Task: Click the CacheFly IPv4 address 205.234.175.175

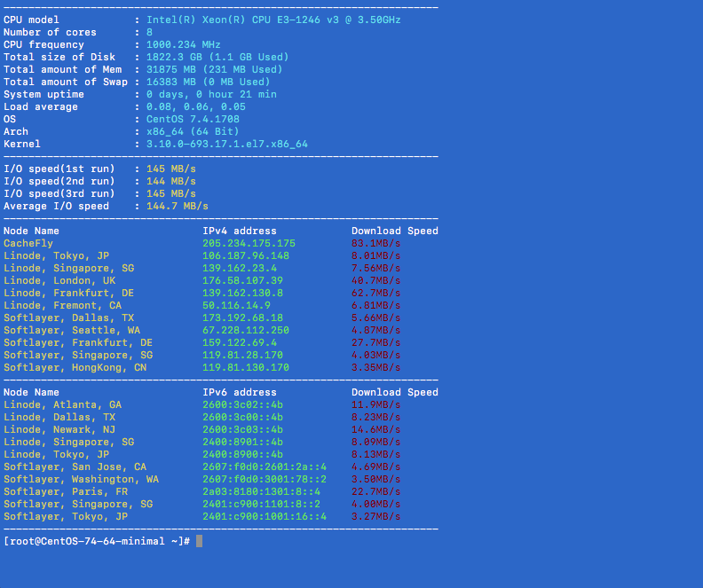Action: (x=249, y=243)
